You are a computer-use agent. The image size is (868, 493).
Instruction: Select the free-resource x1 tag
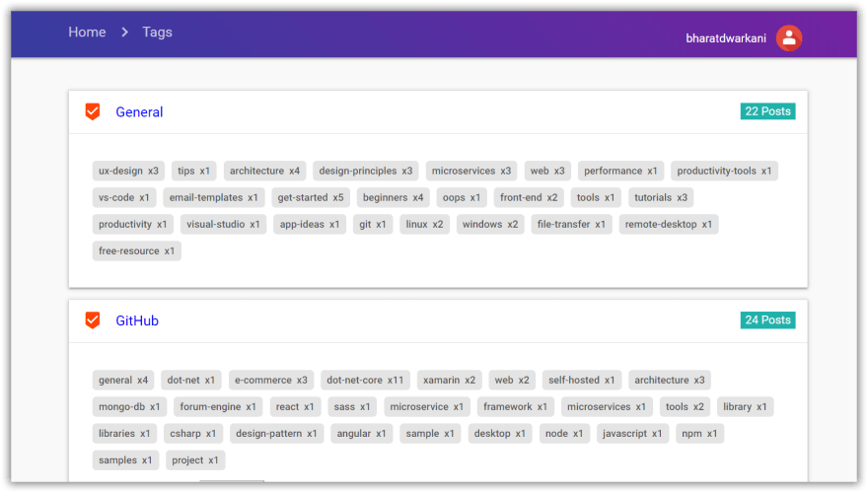(137, 251)
